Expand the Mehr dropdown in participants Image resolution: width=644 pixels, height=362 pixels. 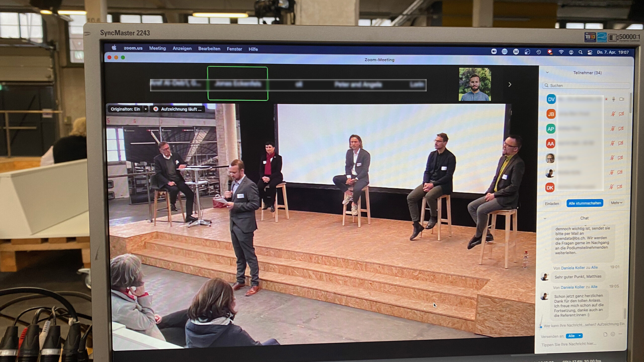pos(616,203)
